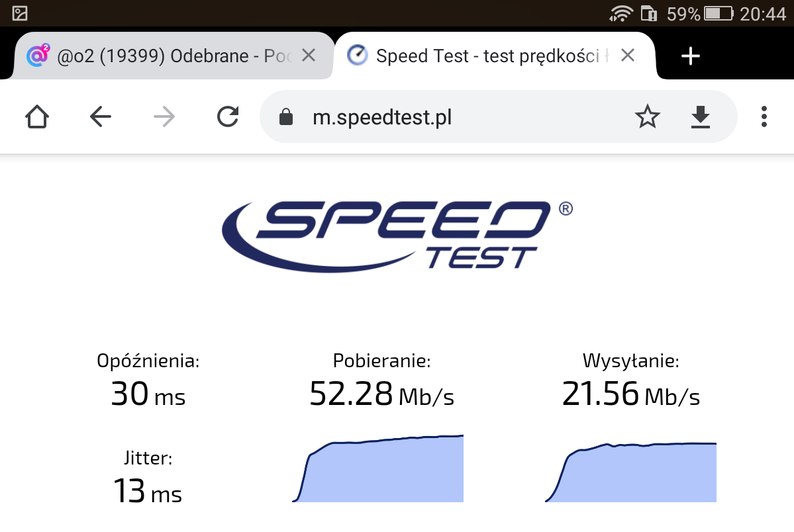Tap the download page icon
This screenshot has height=532, width=794.
point(701,117)
